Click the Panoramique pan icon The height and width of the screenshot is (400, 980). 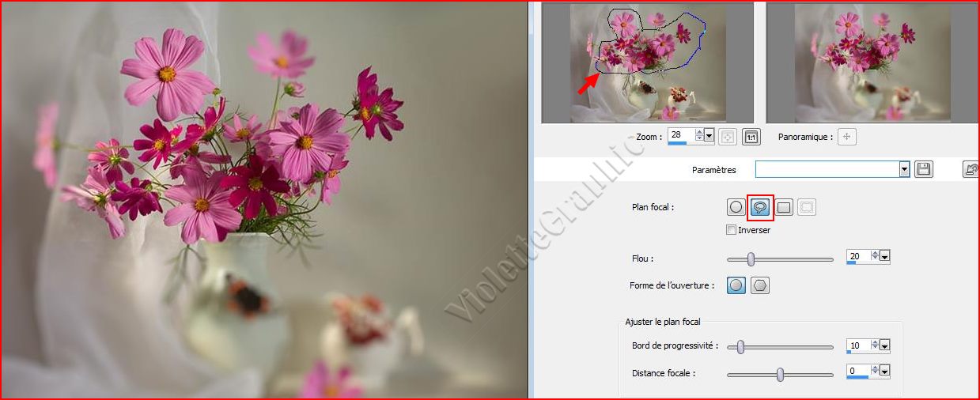847,137
